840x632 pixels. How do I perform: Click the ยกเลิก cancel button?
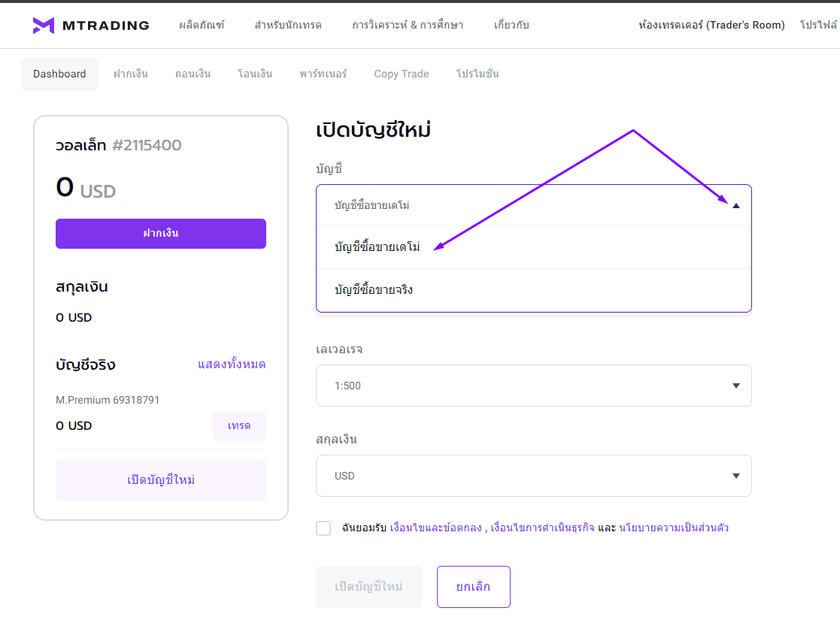(474, 586)
